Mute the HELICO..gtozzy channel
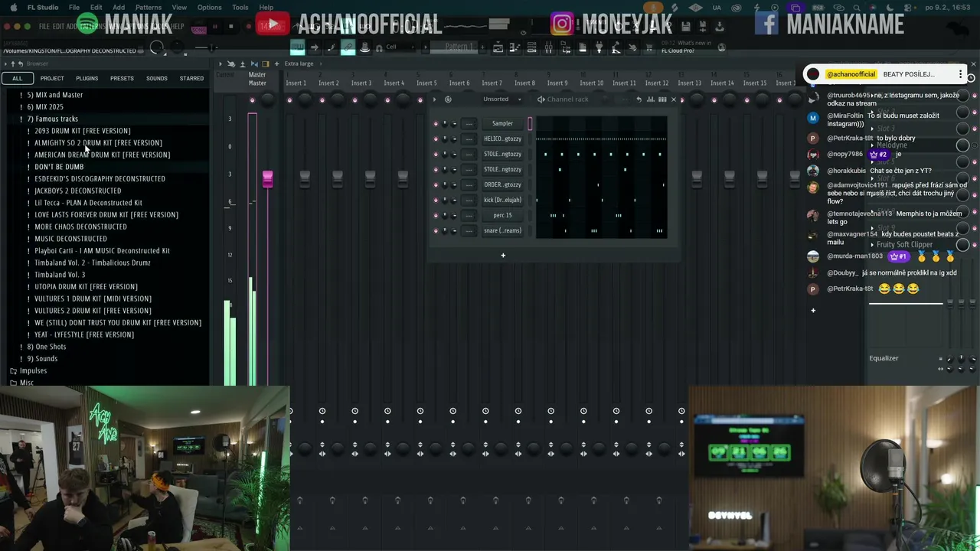Screen dimensions: 980x551 (x=436, y=139)
